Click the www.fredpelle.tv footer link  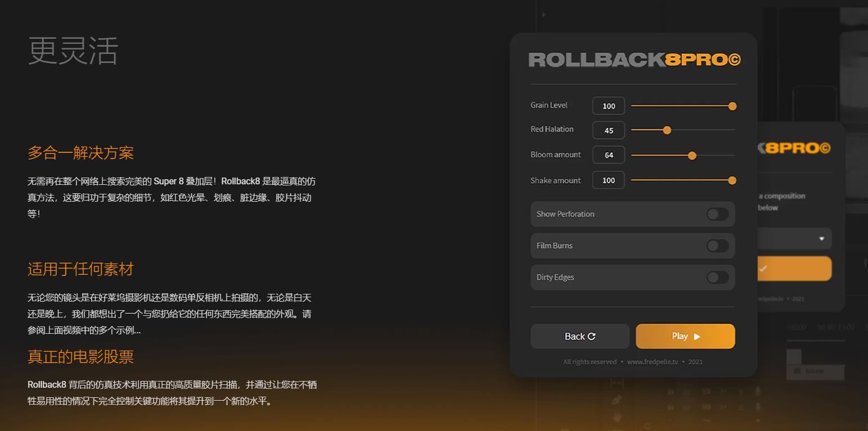pyautogui.click(x=653, y=362)
